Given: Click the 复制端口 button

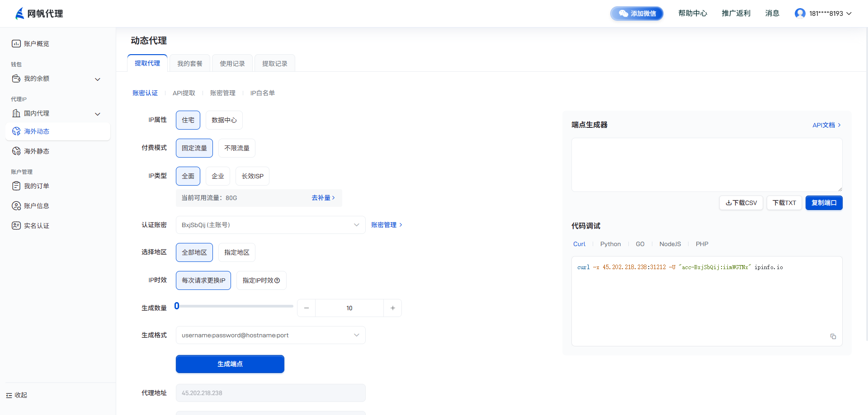Looking at the screenshot, I should click(x=824, y=203).
